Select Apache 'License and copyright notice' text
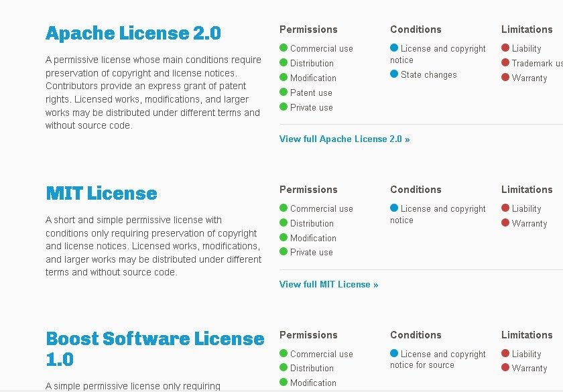563x392 pixels. (x=438, y=54)
